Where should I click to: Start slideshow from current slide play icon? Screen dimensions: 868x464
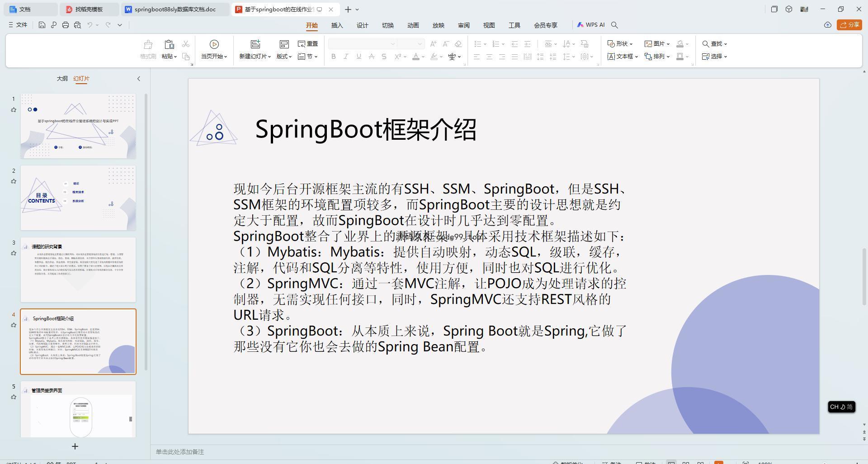[x=214, y=44]
